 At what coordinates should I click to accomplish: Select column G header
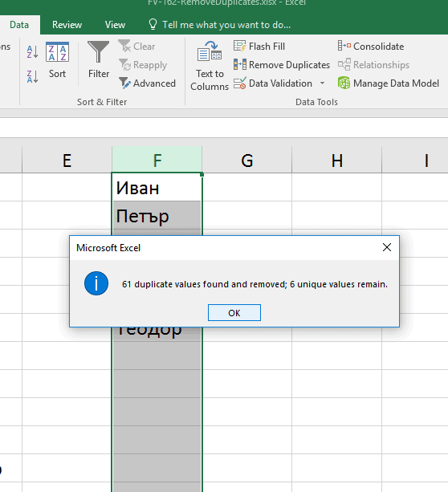click(246, 160)
